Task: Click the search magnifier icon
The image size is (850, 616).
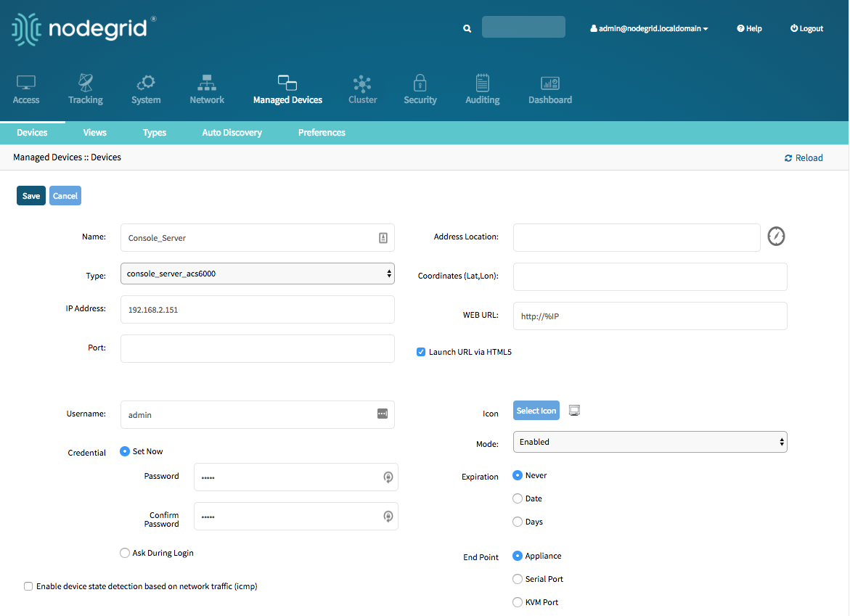Action: tap(467, 28)
